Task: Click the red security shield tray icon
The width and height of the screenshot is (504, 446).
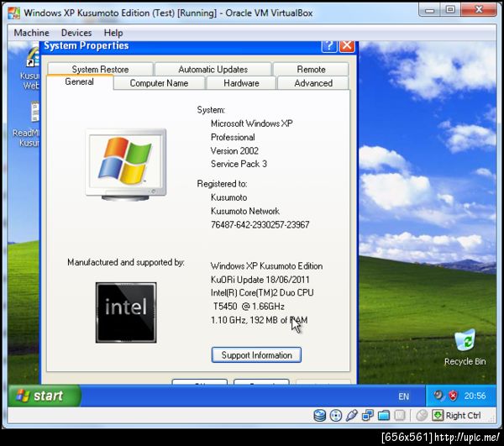Action: (453, 396)
